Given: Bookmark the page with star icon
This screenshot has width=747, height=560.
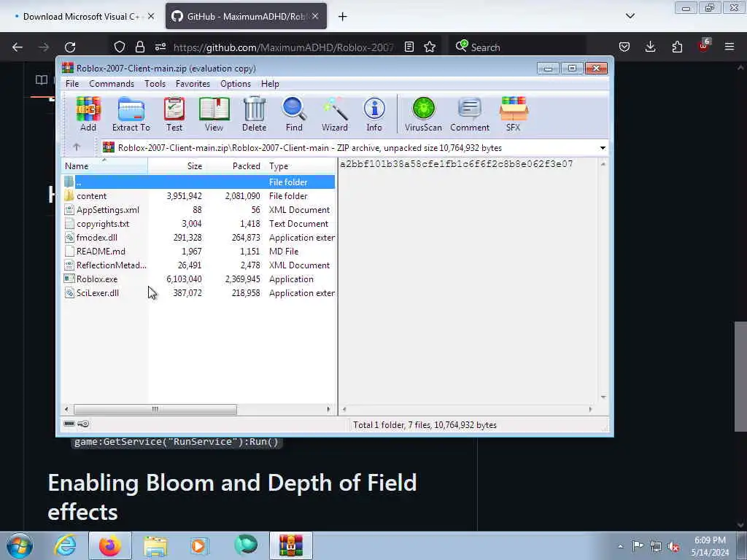Looking at the screenshot, I should 430,47.
